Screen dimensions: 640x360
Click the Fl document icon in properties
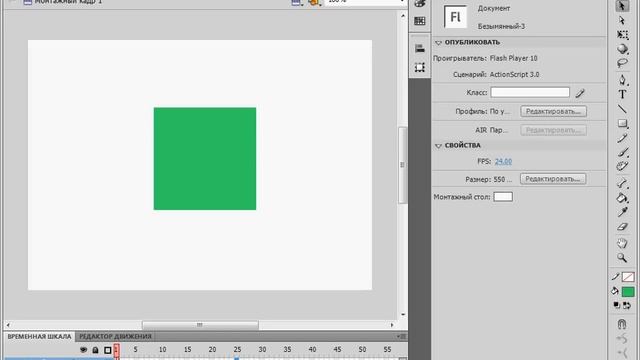(455, 17)
